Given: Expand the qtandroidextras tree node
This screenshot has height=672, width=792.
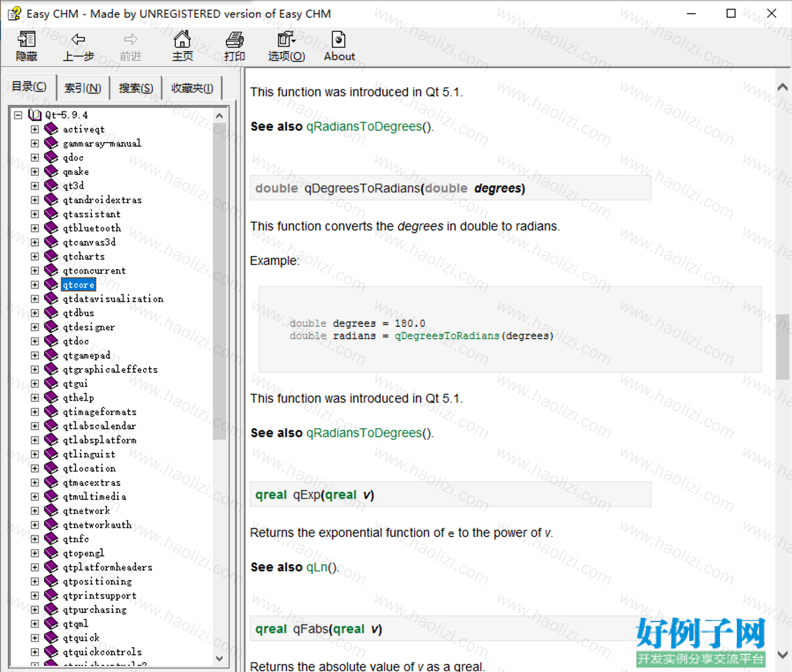Looking at the screenshot, I should (35, 200).
